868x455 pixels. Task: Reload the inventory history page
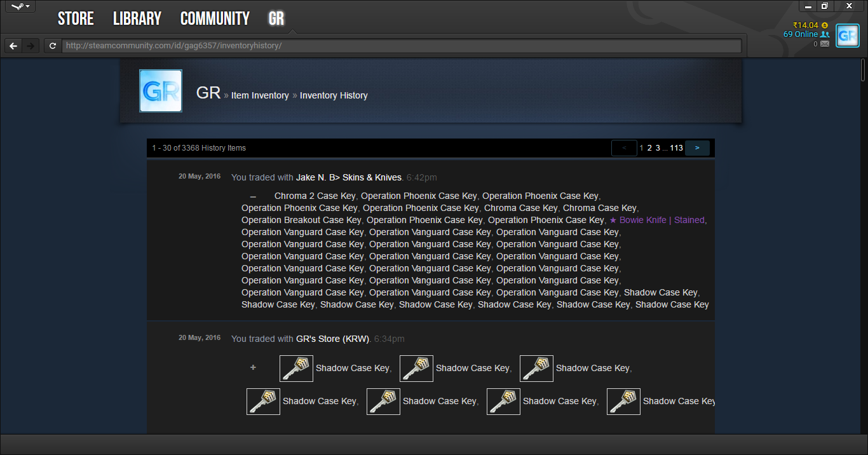(53, 46)
